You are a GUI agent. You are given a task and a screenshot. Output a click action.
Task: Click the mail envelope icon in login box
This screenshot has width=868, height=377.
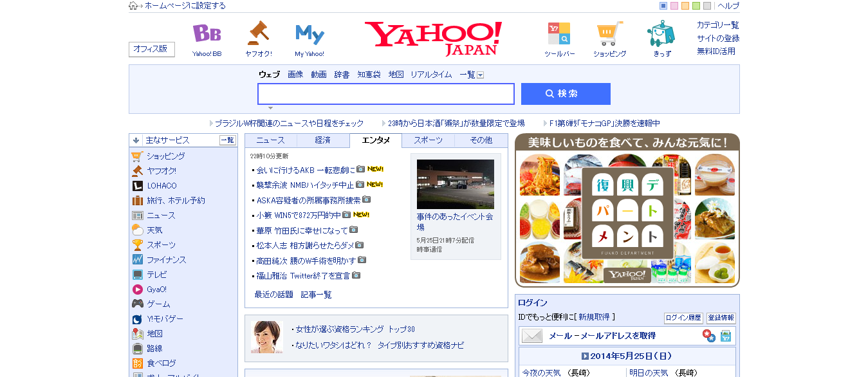(x=532, y=336)
